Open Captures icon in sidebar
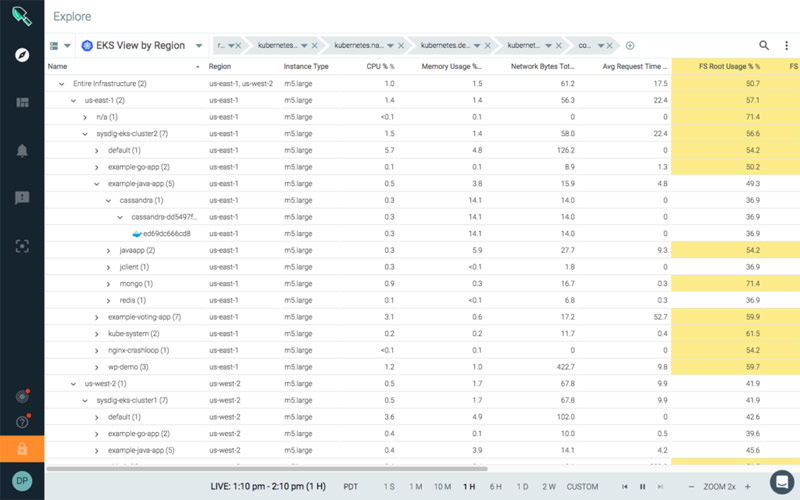Viewport: 800px width, 500px height. click(22, 246)
